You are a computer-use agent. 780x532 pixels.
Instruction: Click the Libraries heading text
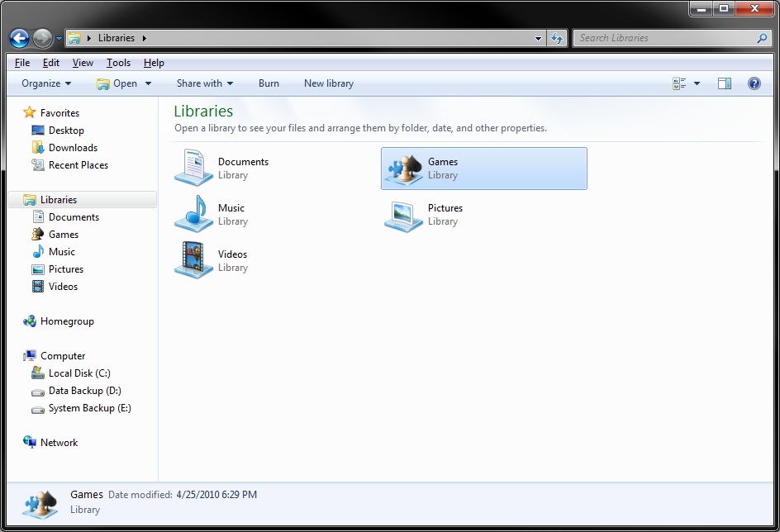(x=203, y=111)
